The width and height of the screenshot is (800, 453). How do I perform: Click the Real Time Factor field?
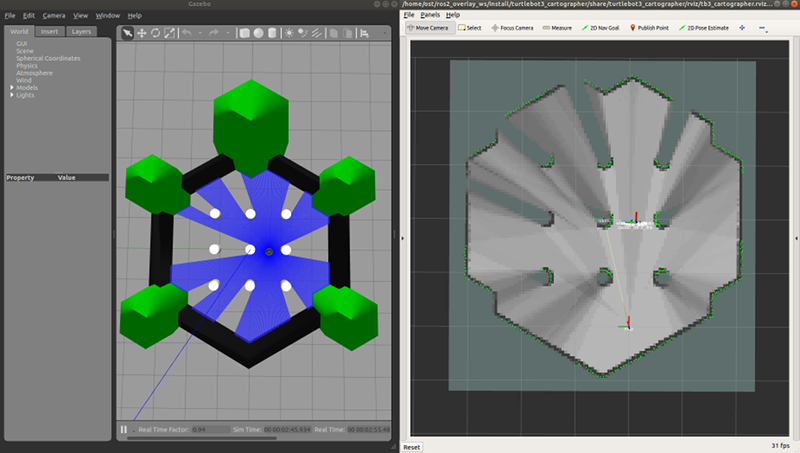208,430
